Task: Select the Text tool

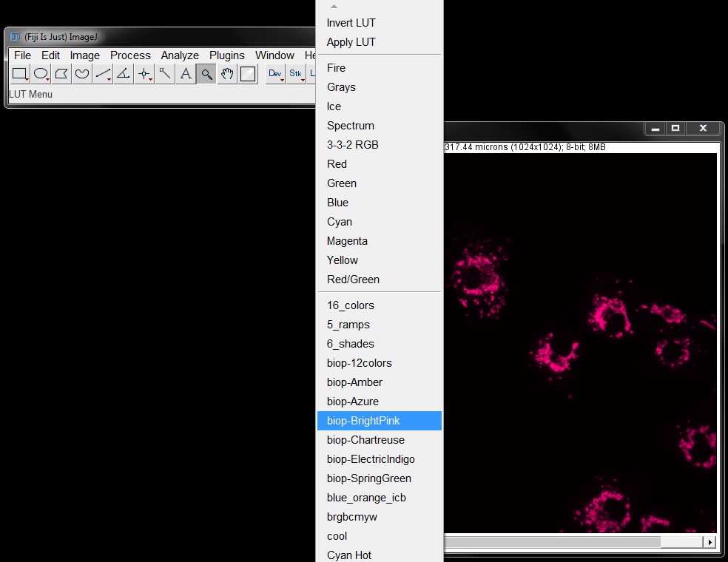Action: click(186, 74)
